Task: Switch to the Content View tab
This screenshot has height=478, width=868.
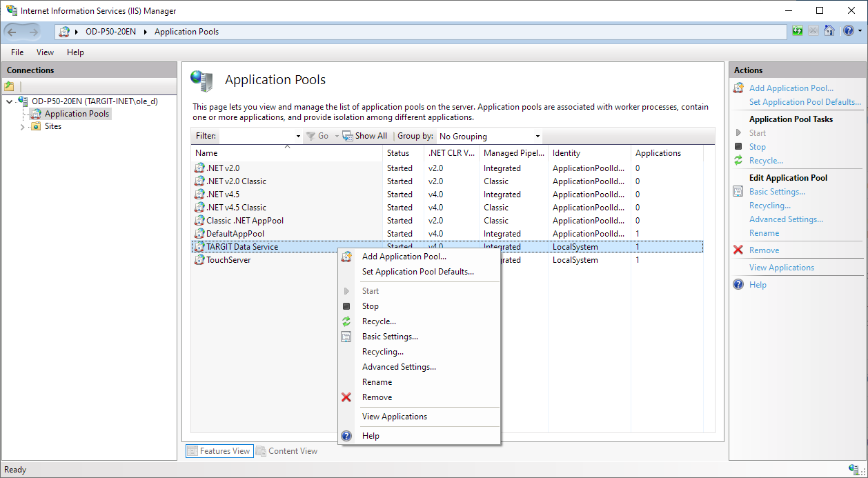Action: point(287,451)
